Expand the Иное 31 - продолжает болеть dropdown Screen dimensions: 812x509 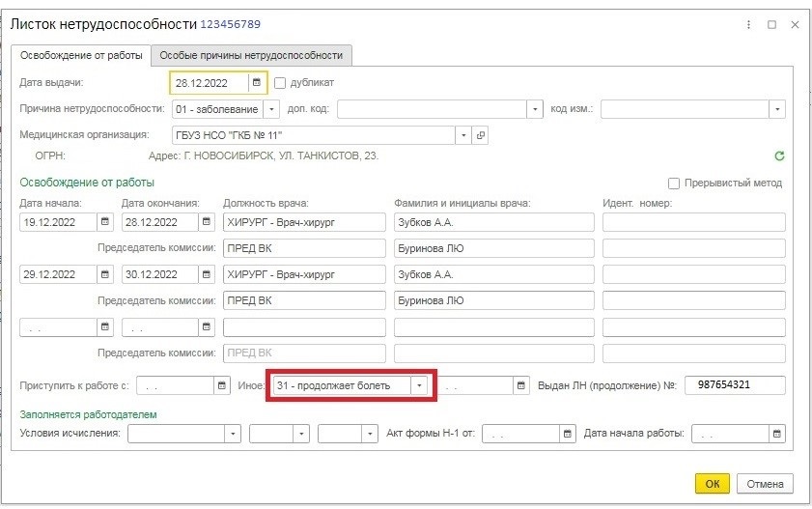click(x=419, y=385)
